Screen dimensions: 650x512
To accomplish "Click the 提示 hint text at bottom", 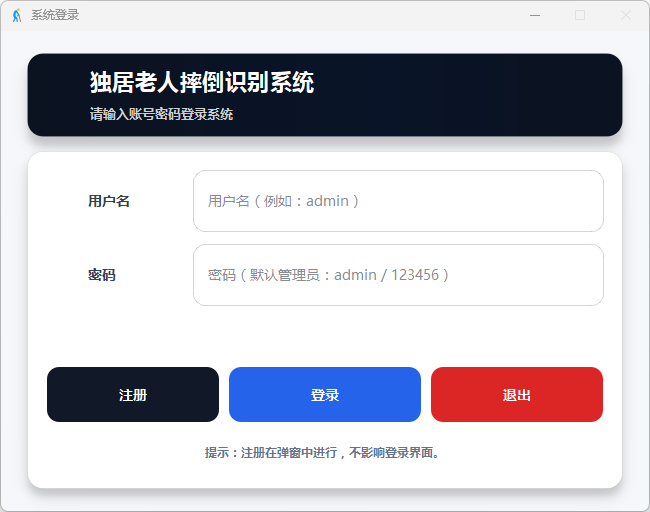I will (322, 452).
